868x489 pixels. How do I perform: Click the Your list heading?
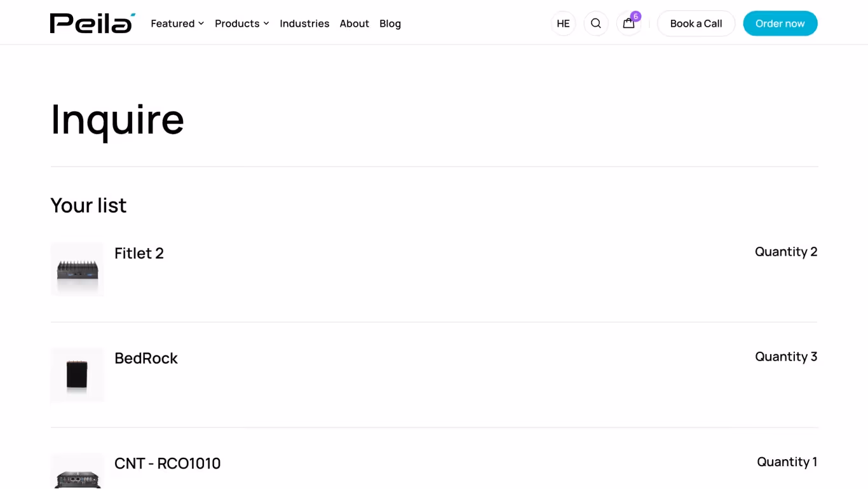[x=88, y=205]
